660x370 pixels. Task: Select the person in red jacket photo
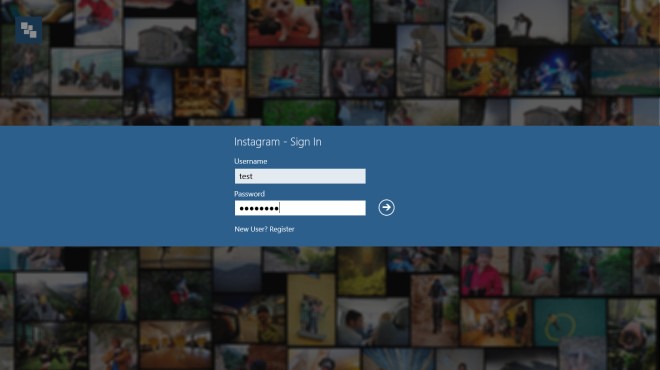(484, 272)
